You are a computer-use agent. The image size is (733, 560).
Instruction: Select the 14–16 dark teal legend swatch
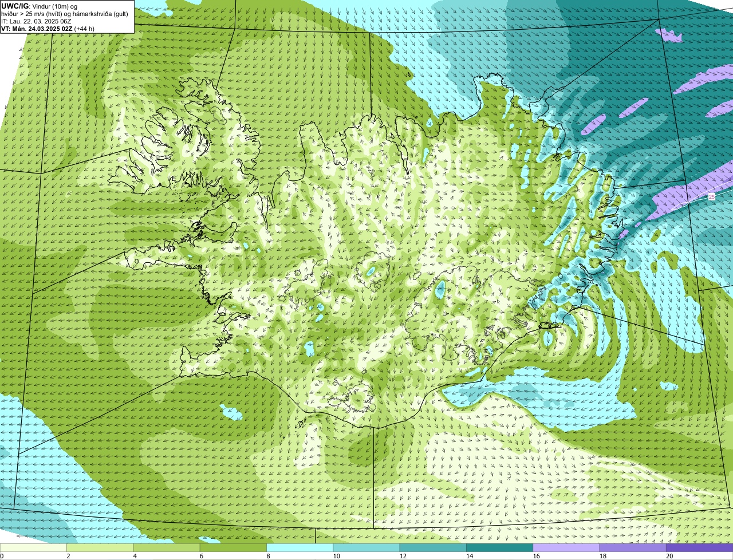tap(499, 548)
